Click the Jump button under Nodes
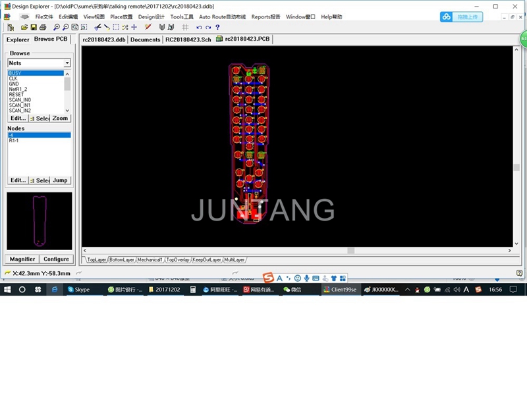Viewport: 527px width, 420px height. (x=60, y=180)
